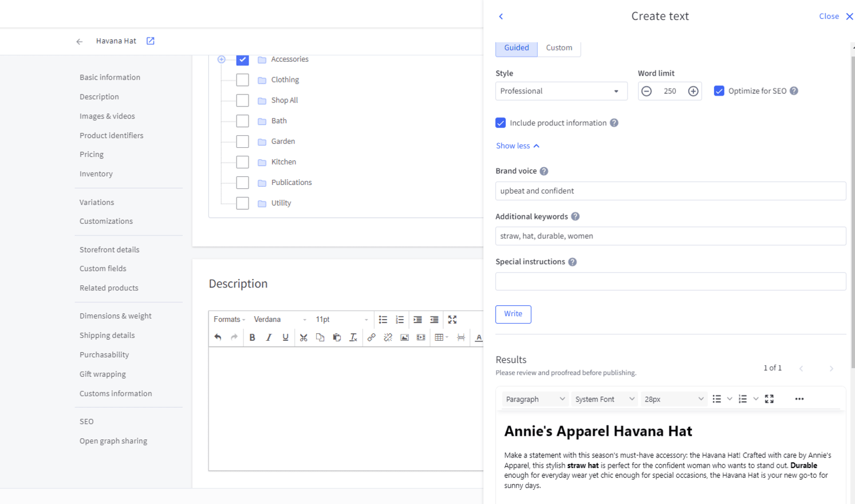
Task: Click fullscreen icon in Description editor
Action: coord(452,320)
